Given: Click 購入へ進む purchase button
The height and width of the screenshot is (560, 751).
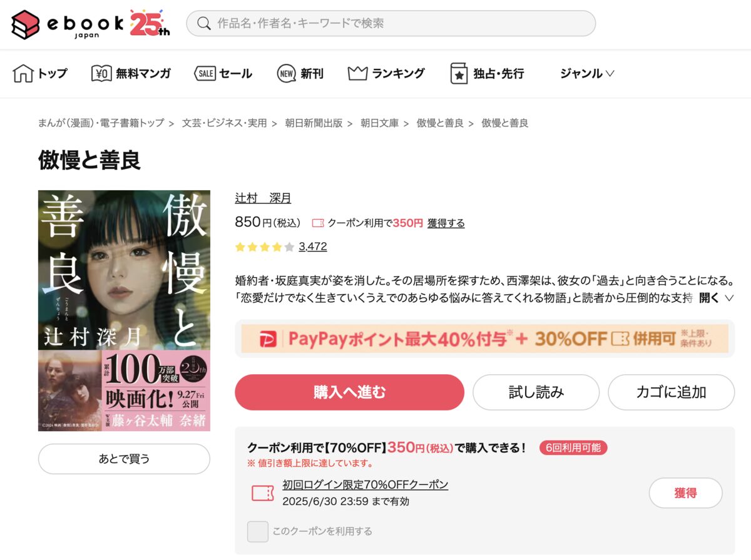Looking at the screenshot, I should coord(349,392).
